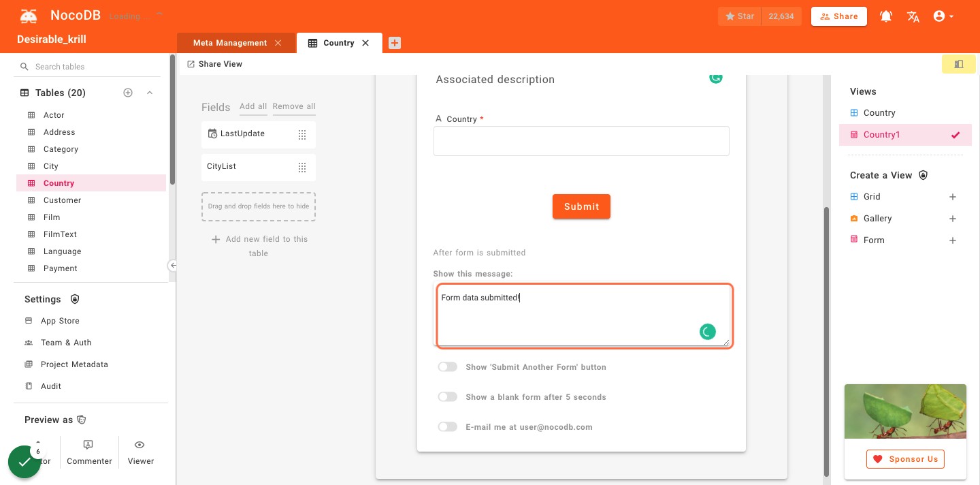
Task: Click Remove all fields
Action: point(294,106)
